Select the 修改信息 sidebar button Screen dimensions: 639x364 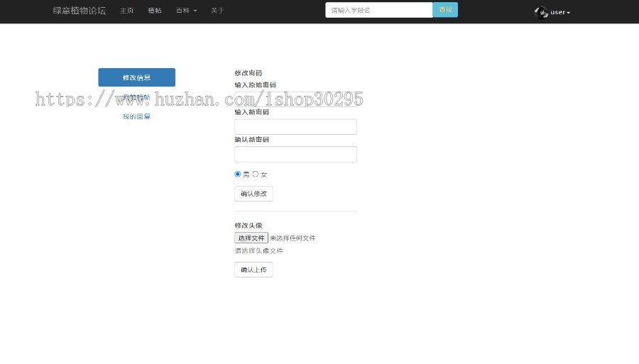point(136,77)
